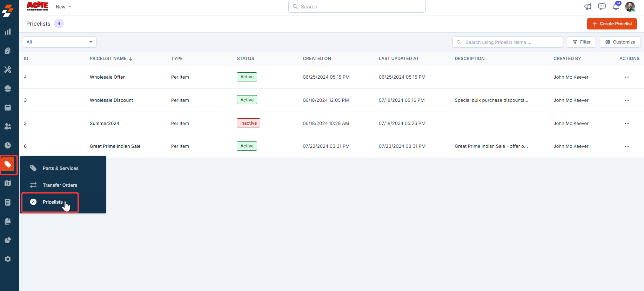The width and height of the screenshot is (644, 291).
Task: Click the clock timesheet sidebar icon
Action: click(x=8, y=145)
